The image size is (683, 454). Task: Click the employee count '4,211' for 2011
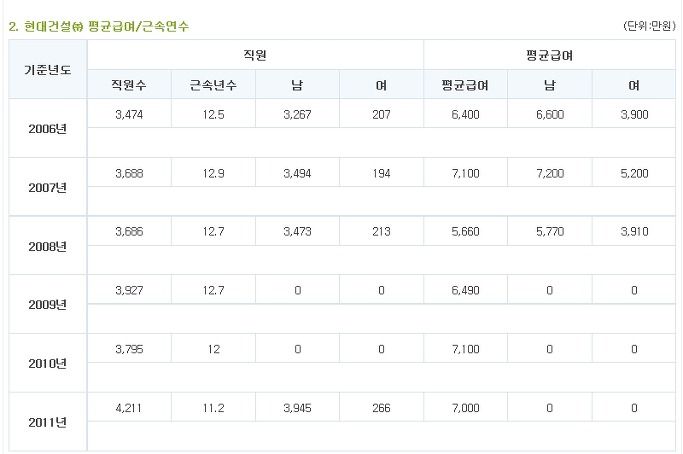point(128,407)
